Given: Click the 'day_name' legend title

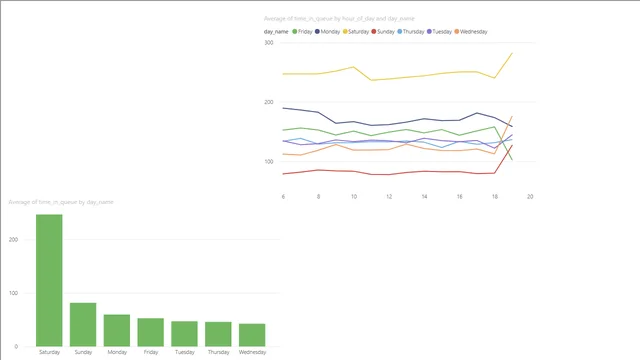Looking at the screenshot, I should pos(276,31).
